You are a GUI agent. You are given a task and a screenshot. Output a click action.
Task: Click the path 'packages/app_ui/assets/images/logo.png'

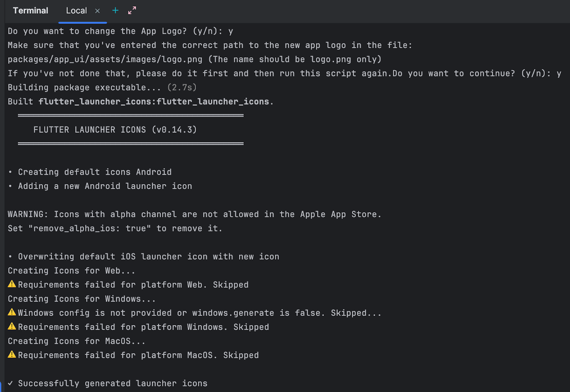[105, 59]
